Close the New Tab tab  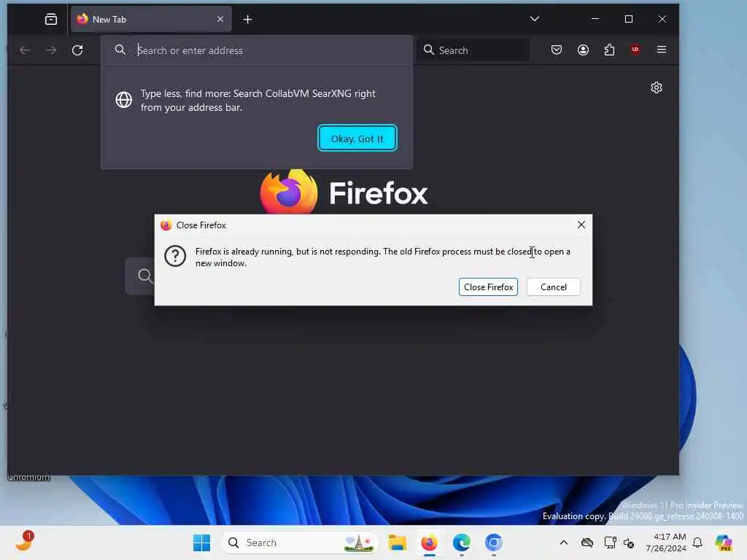(220, 19)
